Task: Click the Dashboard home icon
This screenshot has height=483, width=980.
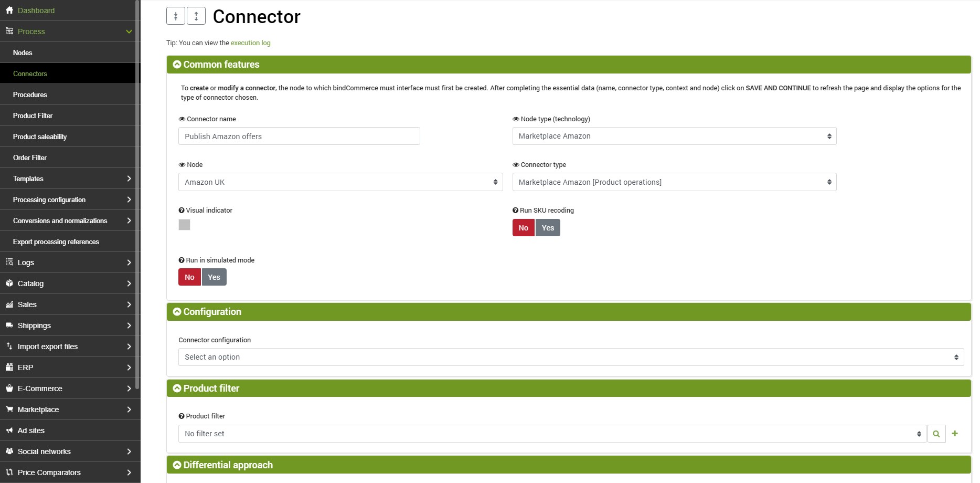Action: pyautogui.click(x=9, y=10)
